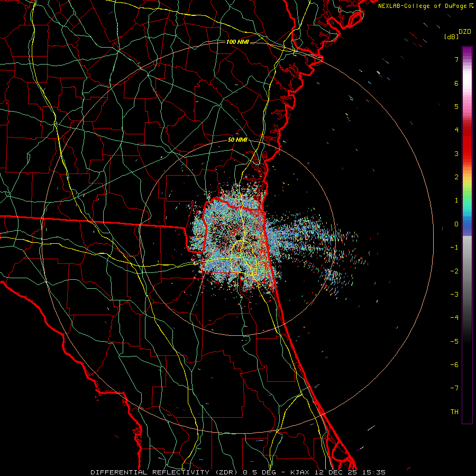Click the ZDR color scale bar
Image resolution: width=476 pixels, height=476 pixels.
click(x=467, y=235)
